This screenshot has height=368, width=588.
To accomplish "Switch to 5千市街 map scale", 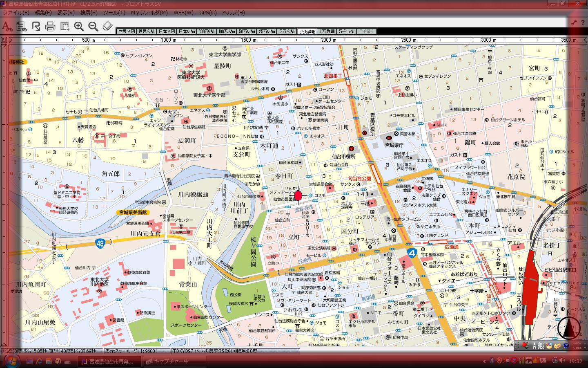I will point(347,31).
